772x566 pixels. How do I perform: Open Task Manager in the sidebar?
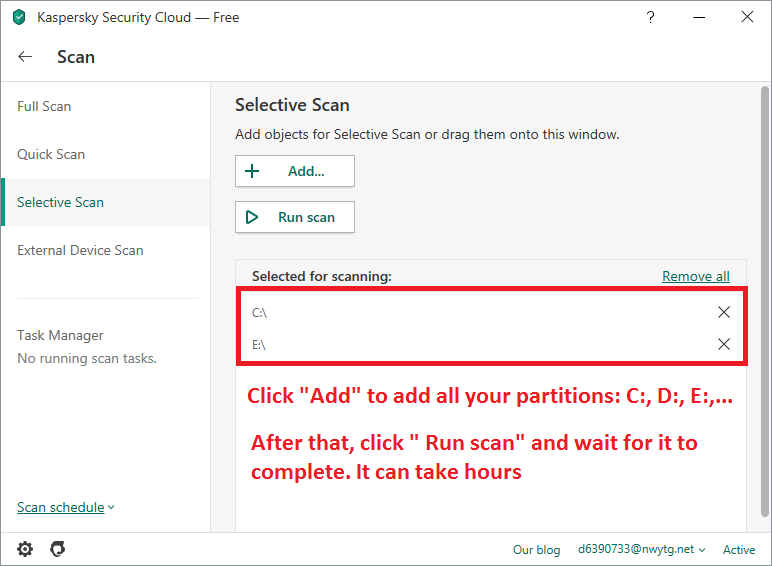(60, 335)
